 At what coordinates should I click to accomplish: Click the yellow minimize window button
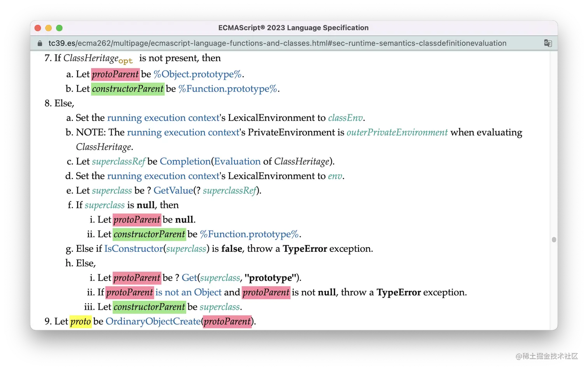[x=49, y=28]
